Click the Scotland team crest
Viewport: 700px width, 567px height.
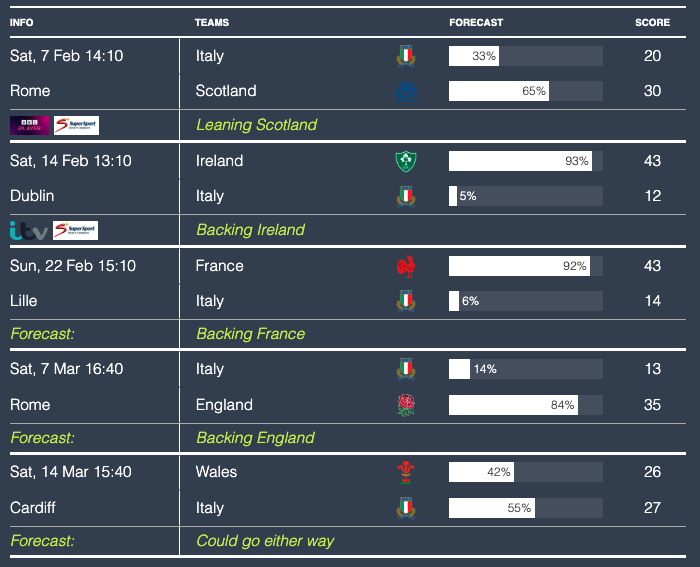click(406, 91)
